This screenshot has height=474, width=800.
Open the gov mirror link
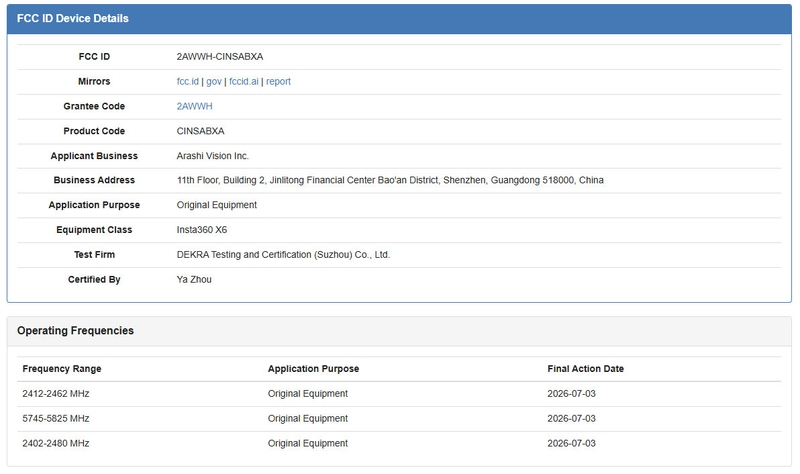[x=214, y=82]
